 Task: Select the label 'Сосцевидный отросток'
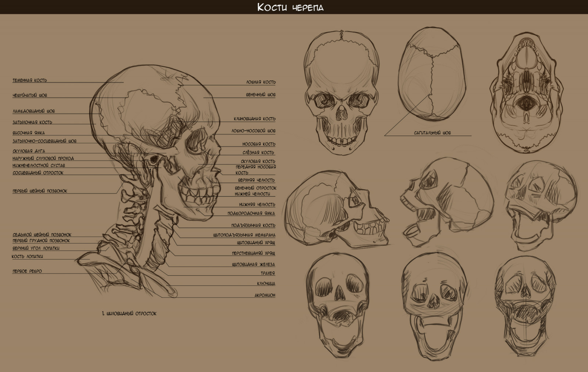click(x=38, y=173)
